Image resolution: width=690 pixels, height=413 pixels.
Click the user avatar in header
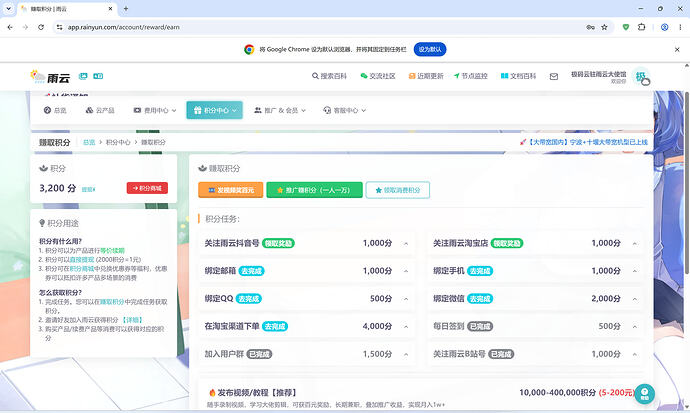coord(641,77)
